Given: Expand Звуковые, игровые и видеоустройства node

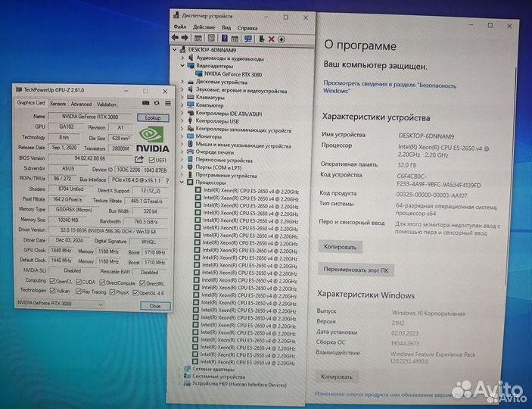Looking at the screenshot, I should pyautogui.click(x=182, y=90).
